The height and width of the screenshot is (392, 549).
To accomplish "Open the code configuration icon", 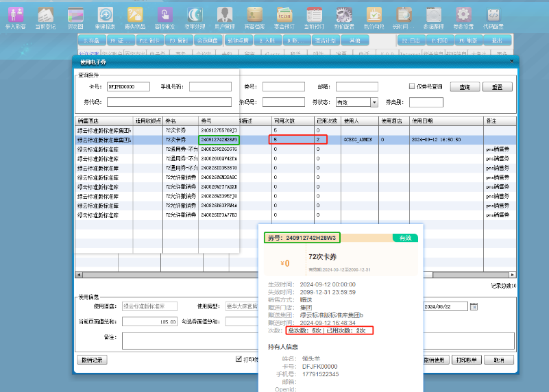I will pos(493,19).
